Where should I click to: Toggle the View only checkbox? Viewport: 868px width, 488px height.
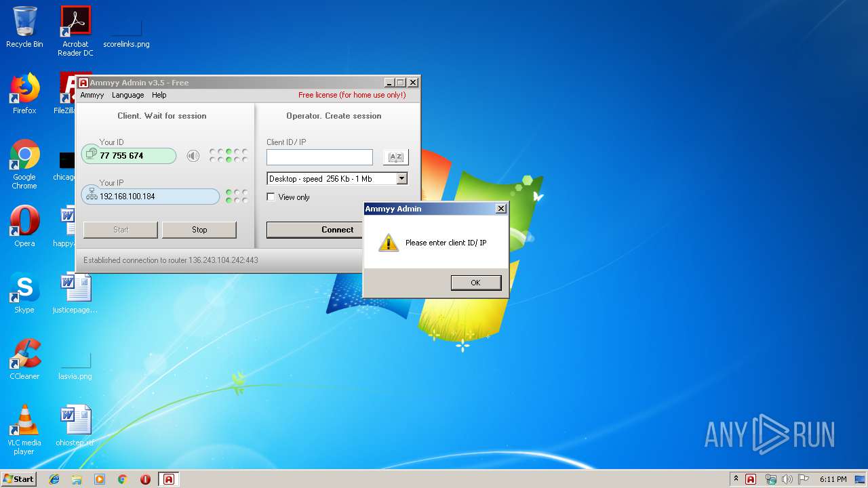coord(271,197)
